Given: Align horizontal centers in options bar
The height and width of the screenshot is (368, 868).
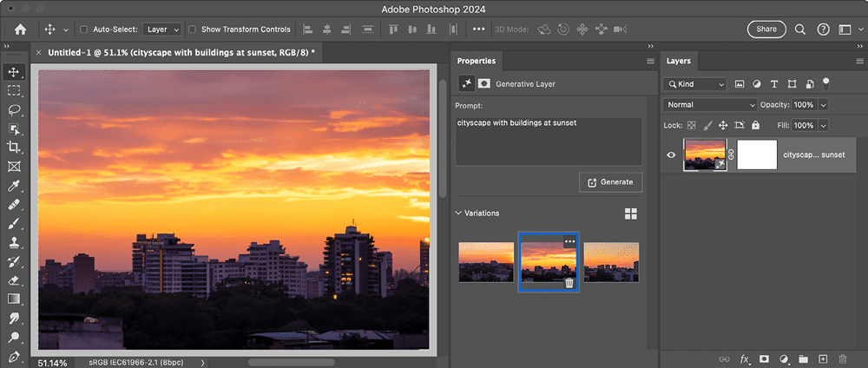Looking at the screenshot, I should 327,30.
